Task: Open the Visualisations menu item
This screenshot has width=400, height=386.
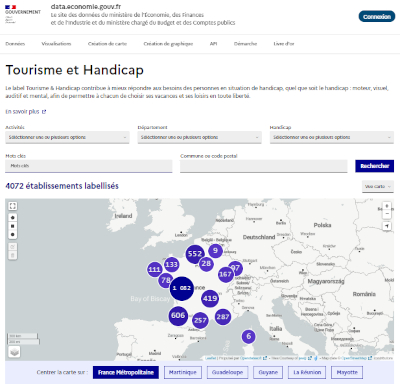Action: point(56,44)
